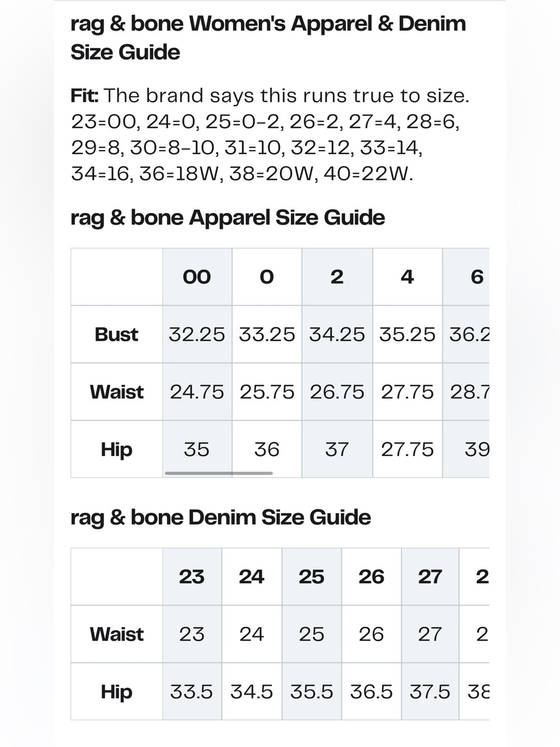Click the rag & bone Denim Size Guide heading

coord(221,517)
